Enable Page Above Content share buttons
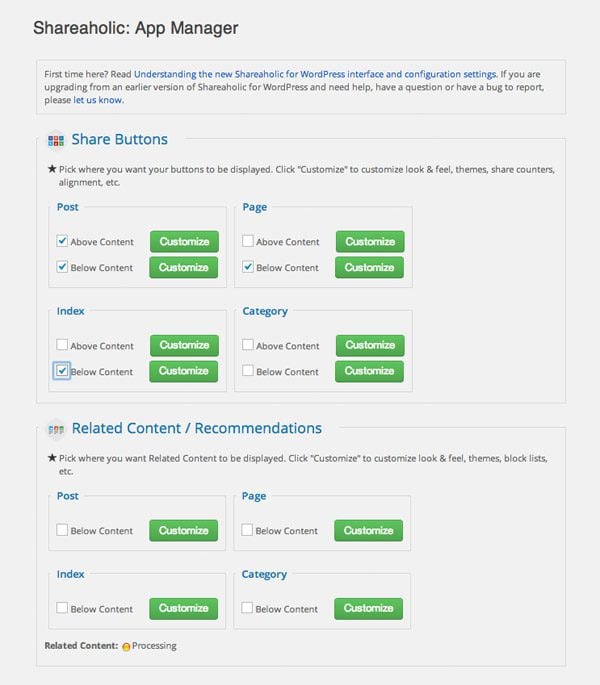Viewport: 600px width, 685px height. click(x=248, y=241)
